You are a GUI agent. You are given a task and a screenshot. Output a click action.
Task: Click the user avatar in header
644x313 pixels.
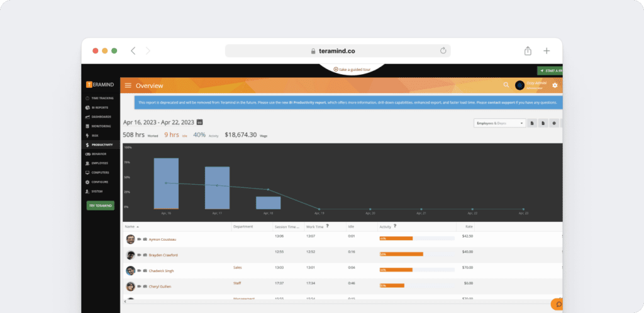[519, 85]
